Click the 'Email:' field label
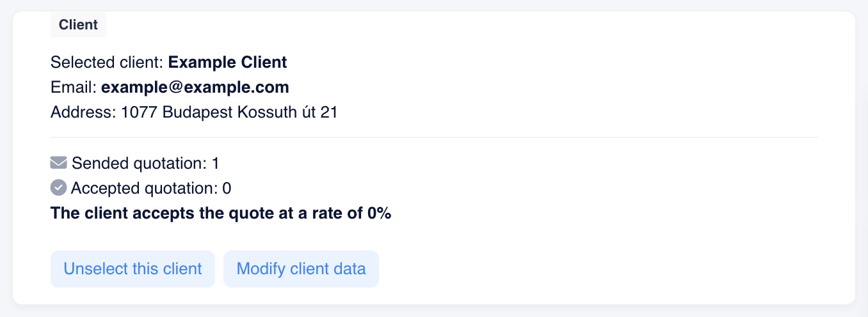The width and height of the screenshot is (868, 317). pos(74,87)
